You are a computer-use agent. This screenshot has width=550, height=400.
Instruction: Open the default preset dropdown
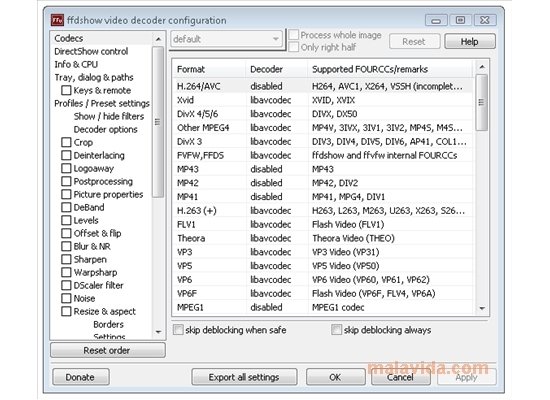(227, 39)
